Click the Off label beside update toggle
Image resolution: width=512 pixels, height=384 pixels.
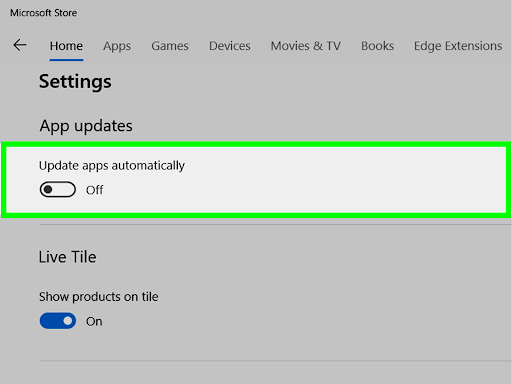click(95, 190)
